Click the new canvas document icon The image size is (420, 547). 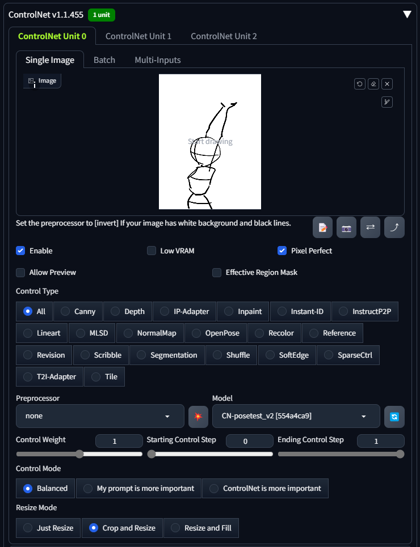click(x=322, y=228)
